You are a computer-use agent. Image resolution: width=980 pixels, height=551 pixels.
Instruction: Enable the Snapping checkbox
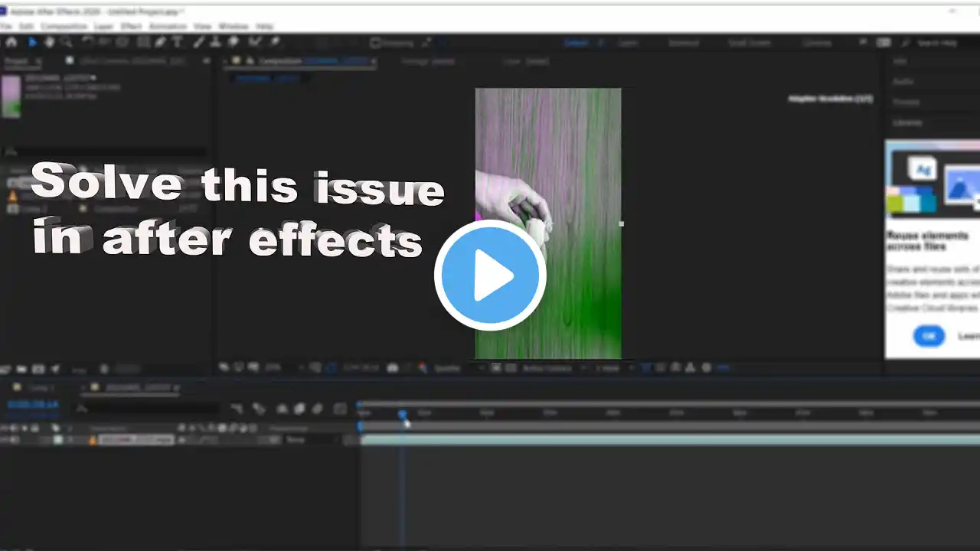(x=375, y=44)
